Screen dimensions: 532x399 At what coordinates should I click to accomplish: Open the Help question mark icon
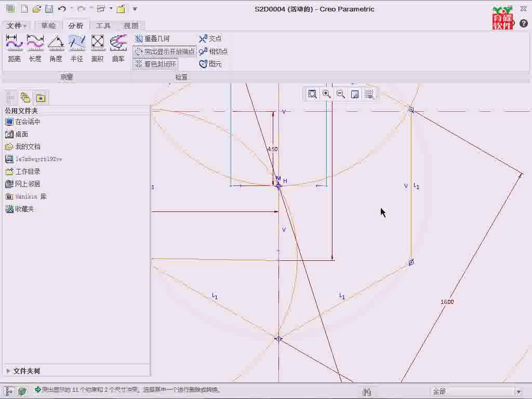click(524, 23)
